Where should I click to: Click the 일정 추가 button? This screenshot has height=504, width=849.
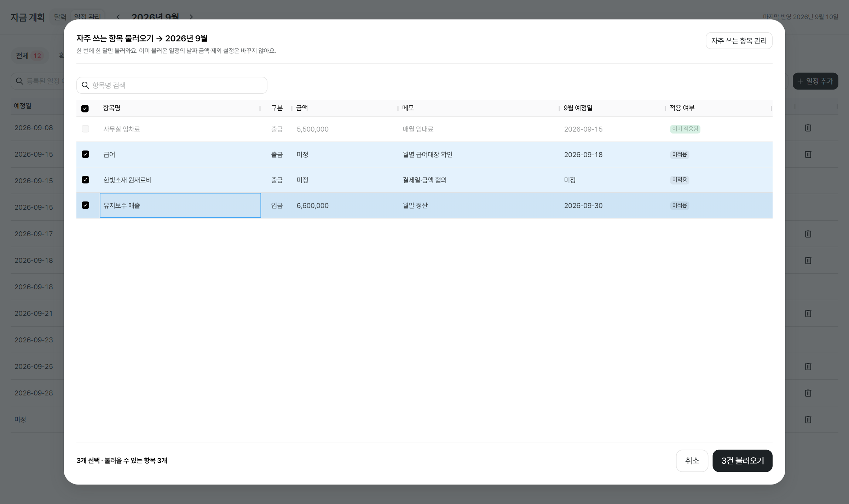pyautogui.click(x=815, y=81)
